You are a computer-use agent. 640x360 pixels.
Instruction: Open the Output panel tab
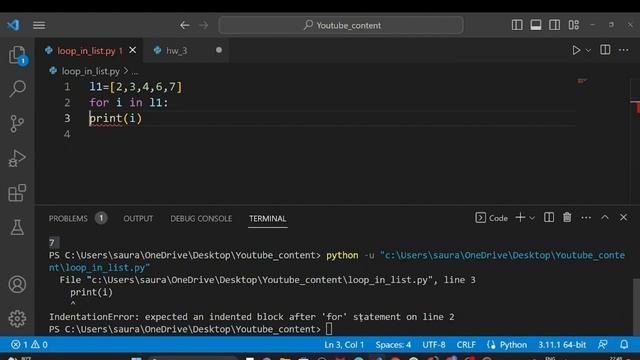pos(138,219)
